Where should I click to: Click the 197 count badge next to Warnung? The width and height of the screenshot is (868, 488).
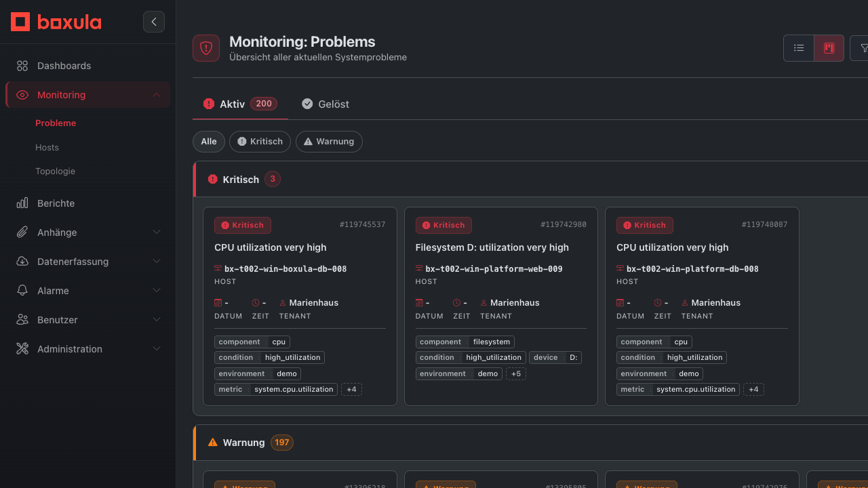[x=282, y=443]
